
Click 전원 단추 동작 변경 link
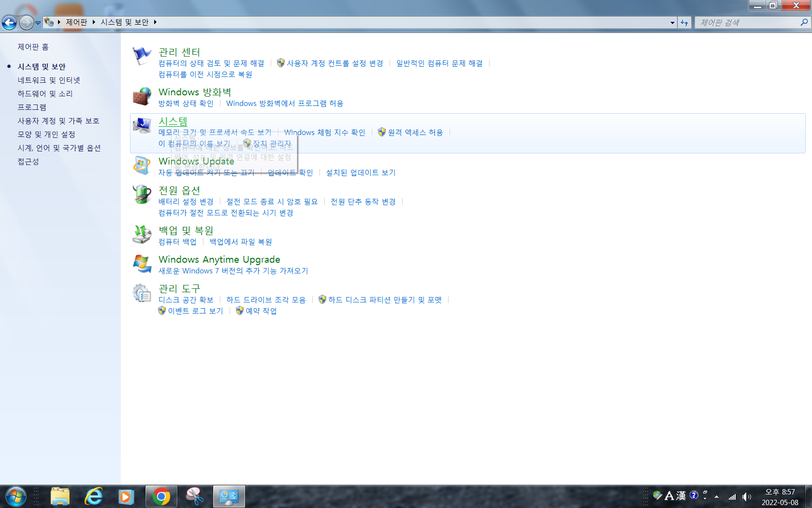pyautogui.click(x=363, y=202)
